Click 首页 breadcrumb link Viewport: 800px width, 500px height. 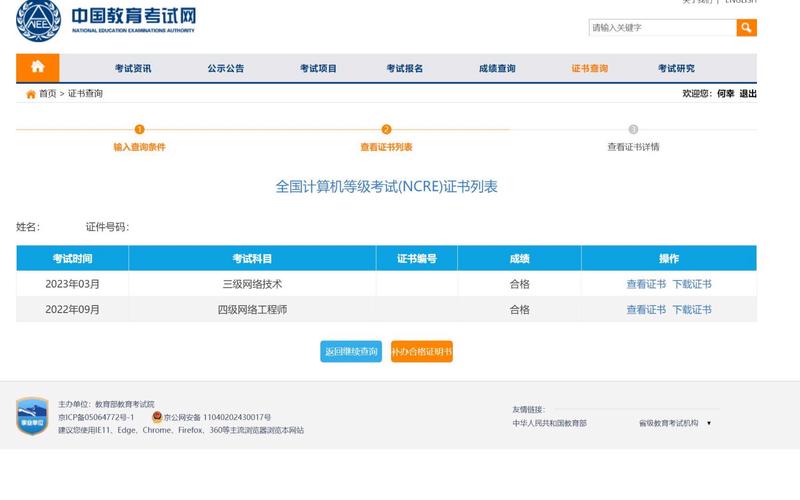tap(47, 93)
